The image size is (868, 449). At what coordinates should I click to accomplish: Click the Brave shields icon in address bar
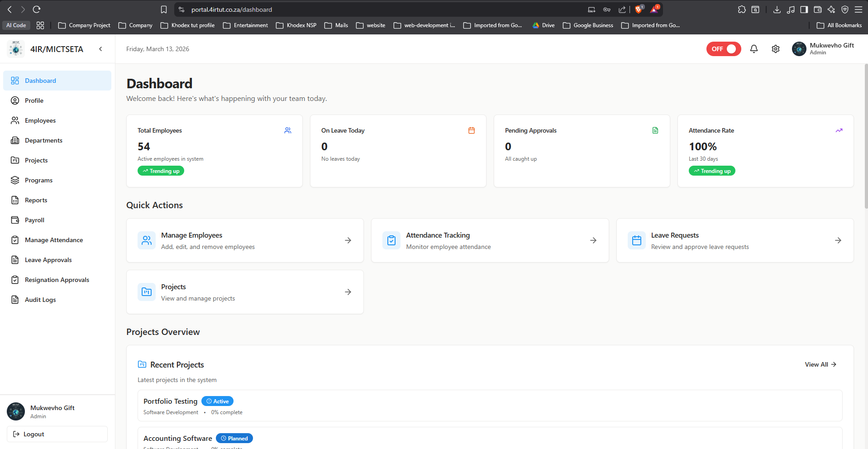pyautogui.click(x=639, y=10)
